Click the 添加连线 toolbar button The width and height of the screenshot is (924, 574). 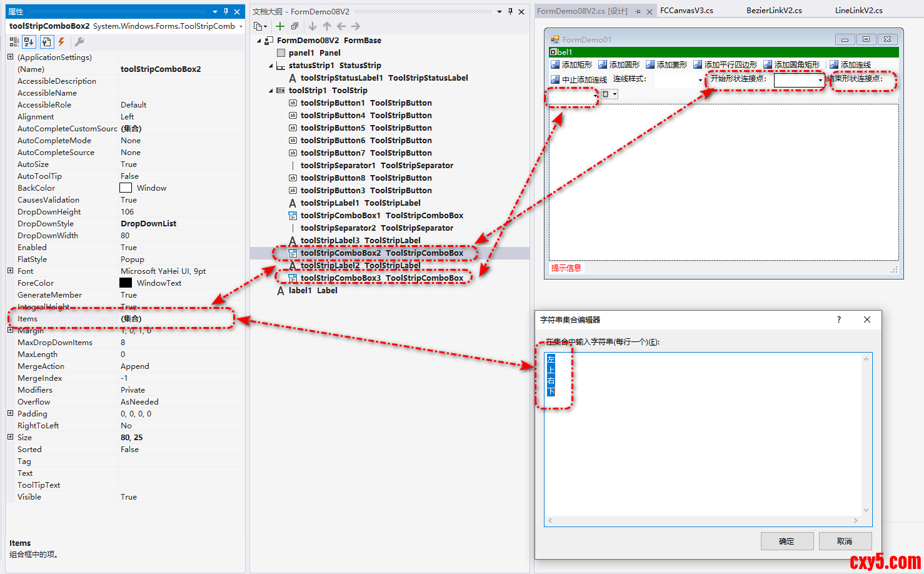[850, 64]
